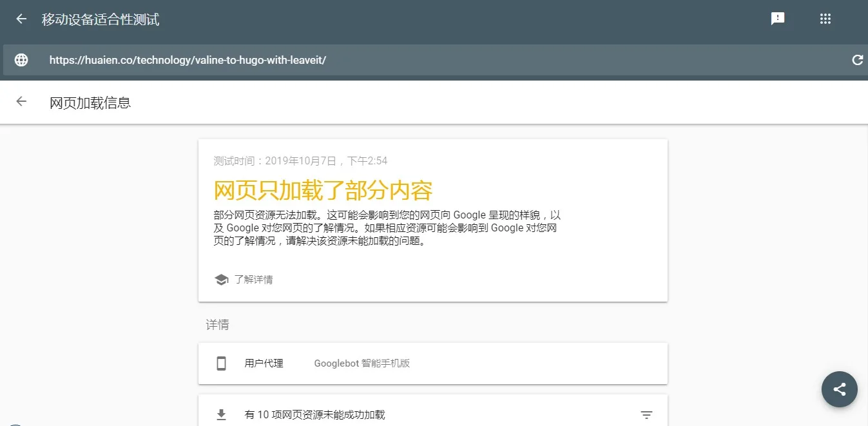Open the filter icon on the resources card
Screen dimensions: 868x426
pyautogui.click(x=646, y=413)
